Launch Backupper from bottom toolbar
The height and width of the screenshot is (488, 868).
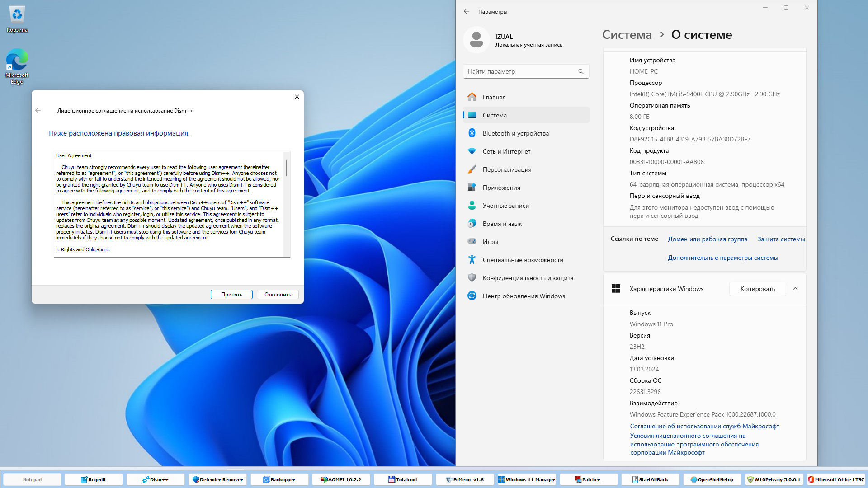tap(279, 479)
